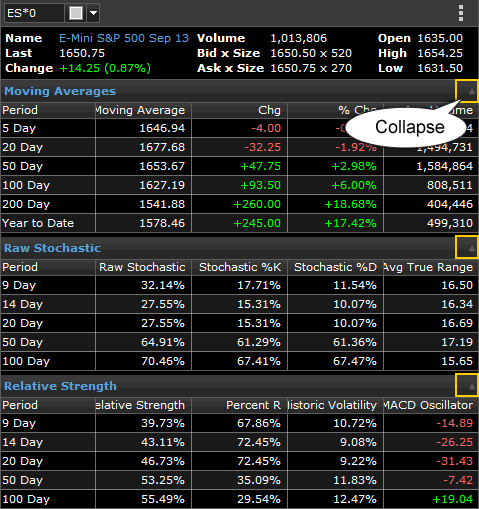The image size is (479, 509).
Task: Click the 11.54% stochastic %D value
Action: 355,285
